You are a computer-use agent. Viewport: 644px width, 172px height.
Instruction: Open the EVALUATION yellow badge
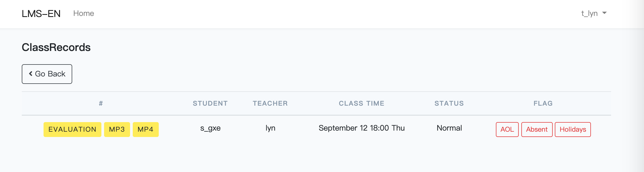pos(72,130)
